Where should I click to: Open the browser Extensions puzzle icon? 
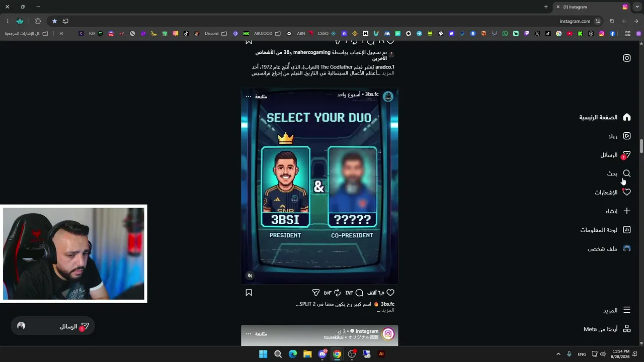click(38, 21)
